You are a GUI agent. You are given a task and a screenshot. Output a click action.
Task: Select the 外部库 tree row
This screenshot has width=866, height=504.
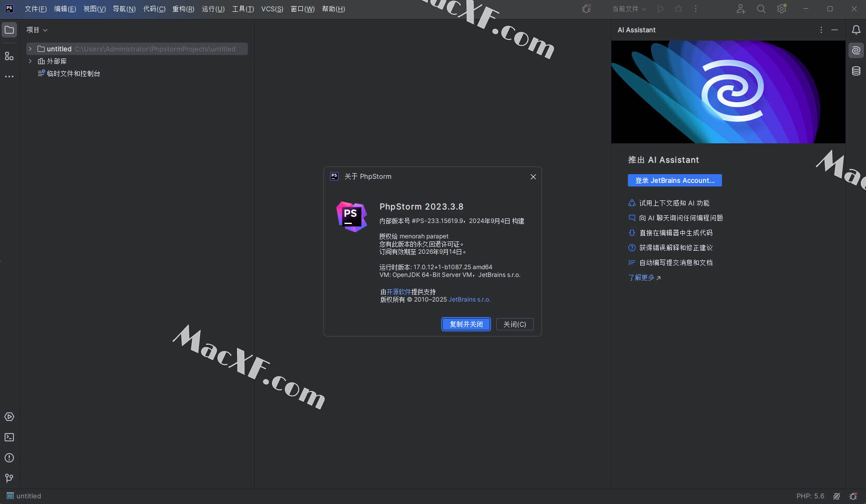coord(137,61)
